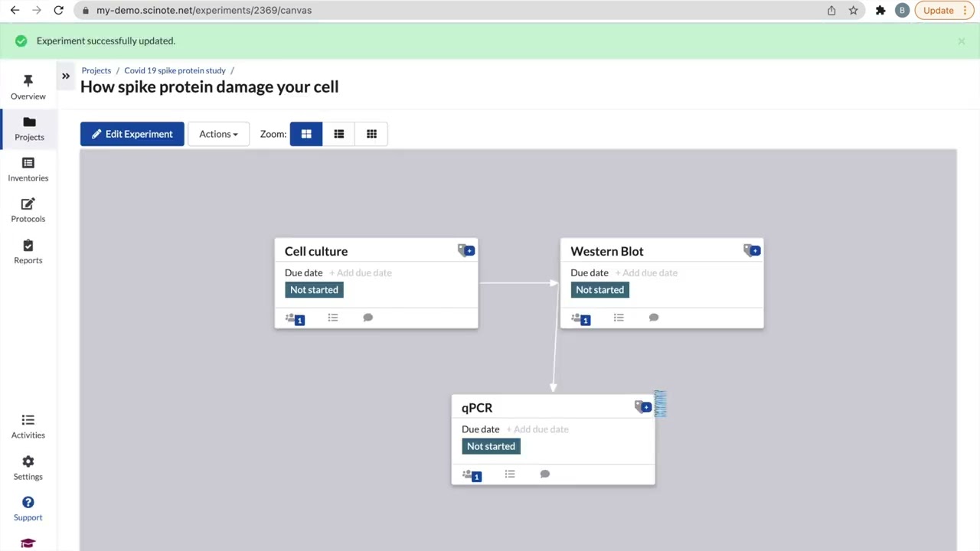Open comments on Cell culture task
This screenshot has height=551, width=980.
click(368, 318)
